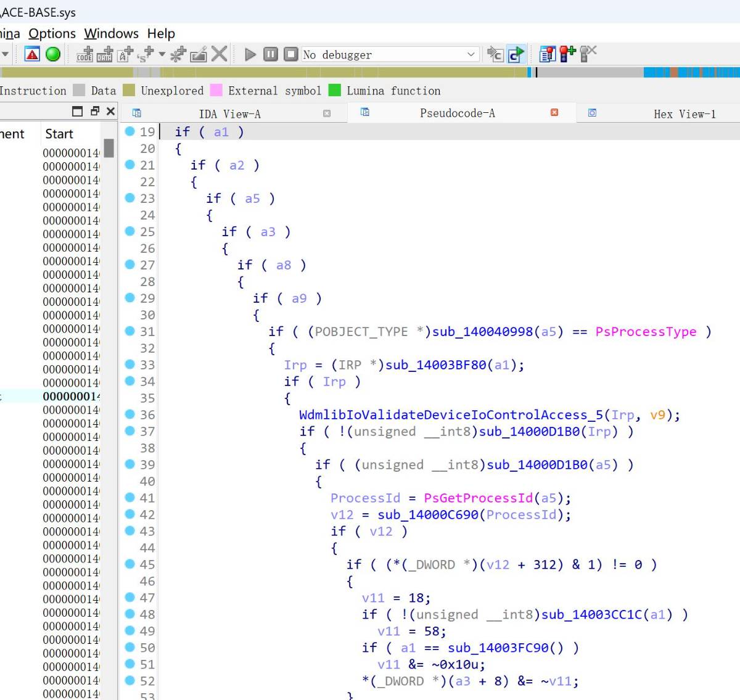Open the Options menu
740x700 pixels.
click(52, 33)
